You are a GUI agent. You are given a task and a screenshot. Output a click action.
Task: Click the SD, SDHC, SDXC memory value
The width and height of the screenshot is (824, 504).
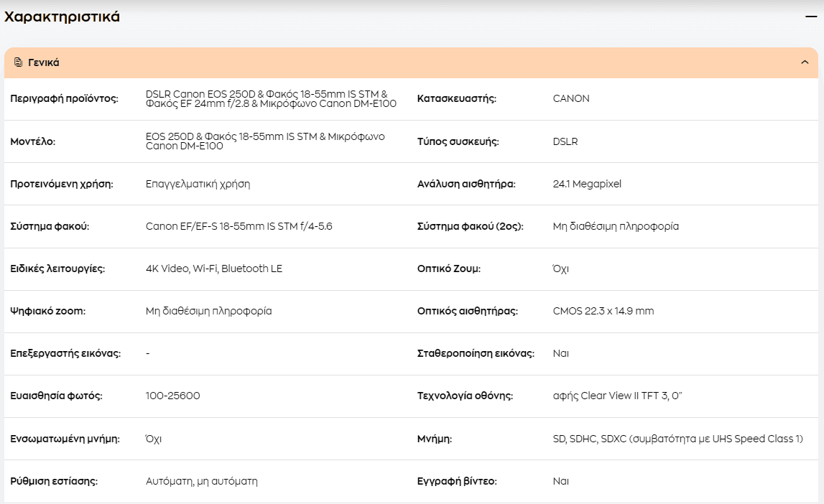click(678, 439)
